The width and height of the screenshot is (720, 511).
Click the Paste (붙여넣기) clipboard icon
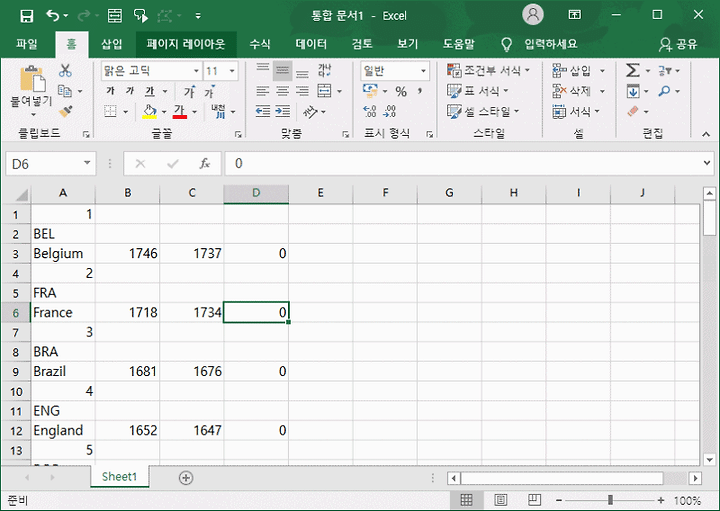[32, 79]
